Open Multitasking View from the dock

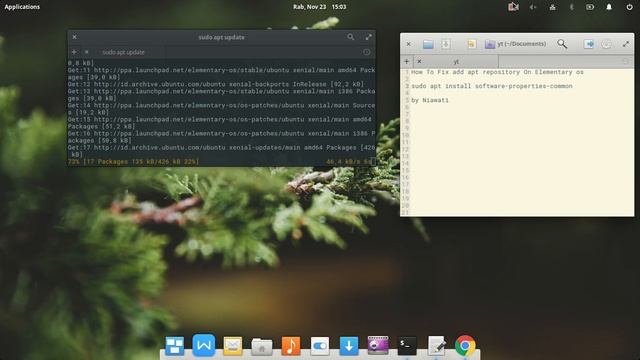pos(174,346)
